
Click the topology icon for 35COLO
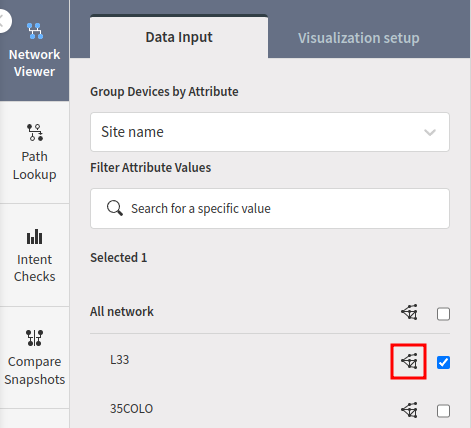click(409, 410)
